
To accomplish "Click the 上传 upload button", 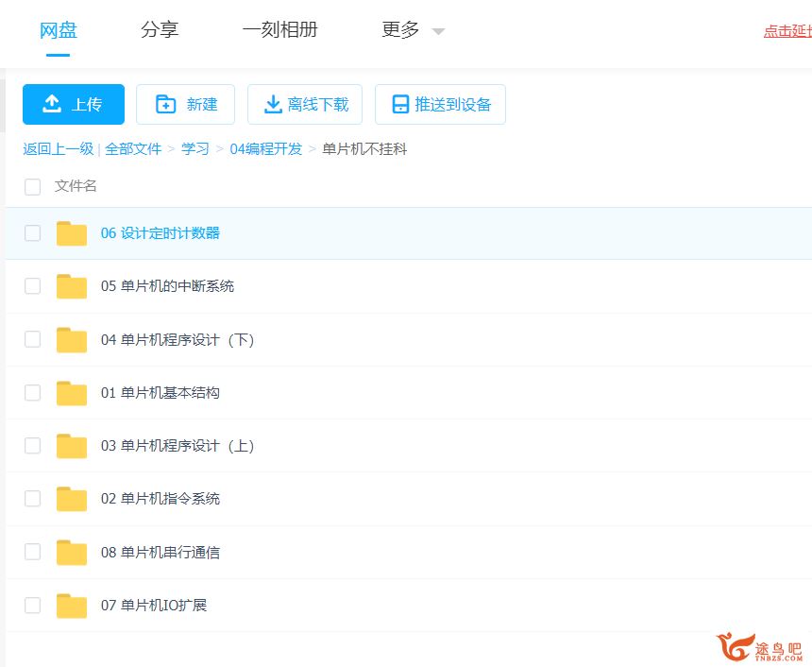I will pyautogui.click(x=74, y=104).
